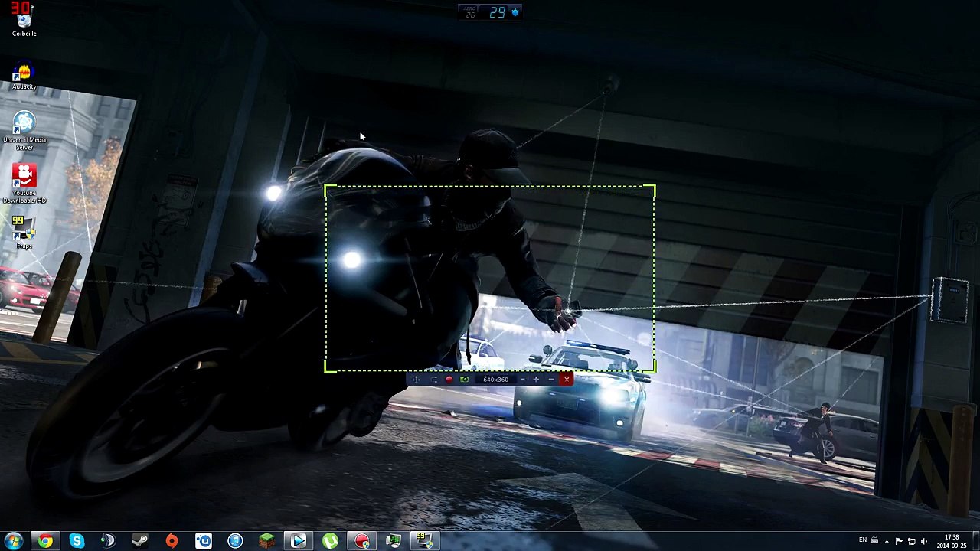The height and width of the screenshot is (551, 980).
Task: Increase capture area with the plus button
Action: pyautogui.click(x=536, y=380)
